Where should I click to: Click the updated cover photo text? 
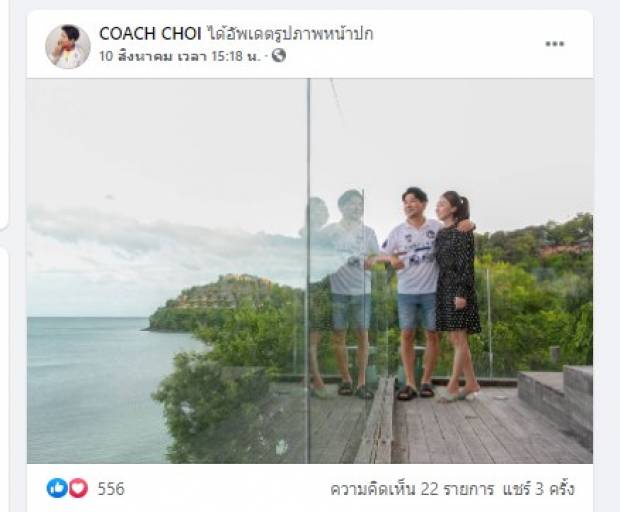(290, 34)
